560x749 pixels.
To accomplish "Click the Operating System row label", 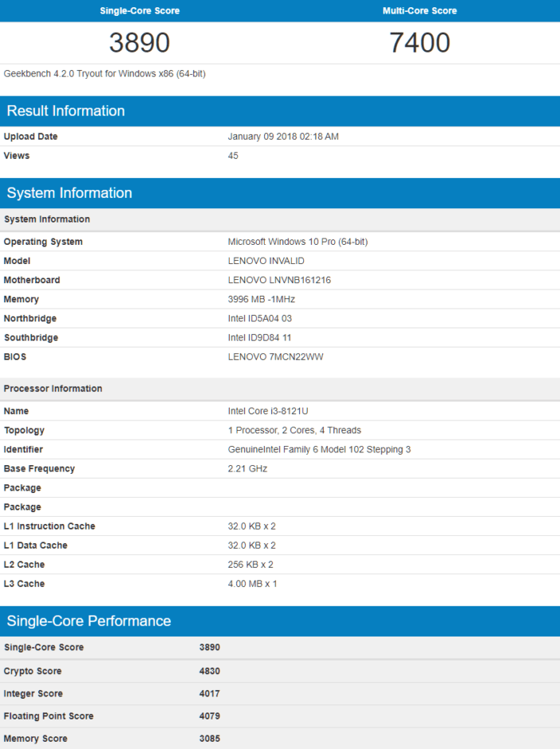I will click(x=43, y=242).
